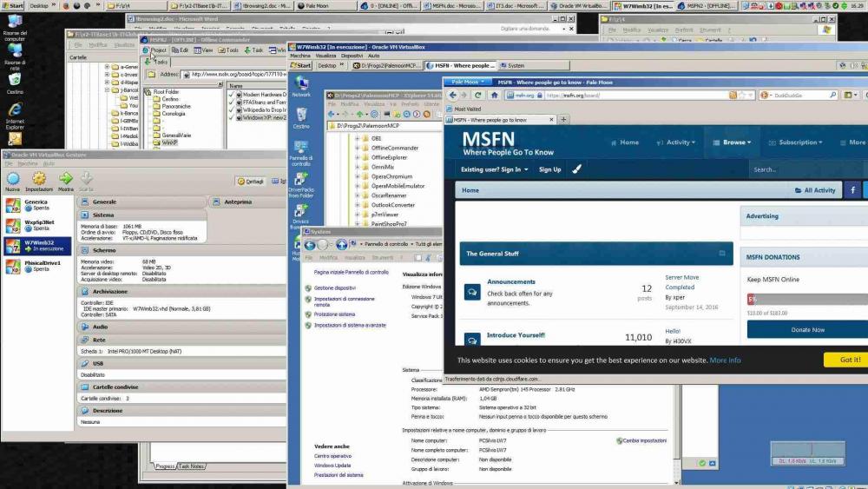This screenshot has width=868, height=489.
Task: Click the guest Start button inside the VM
Action: pyautogui.click(x=301, y=65)
